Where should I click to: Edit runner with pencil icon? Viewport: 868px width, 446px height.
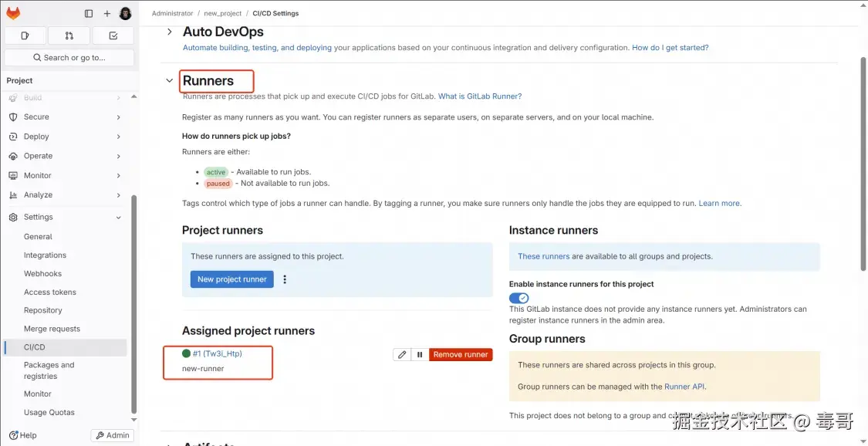(x=401, y=354)
